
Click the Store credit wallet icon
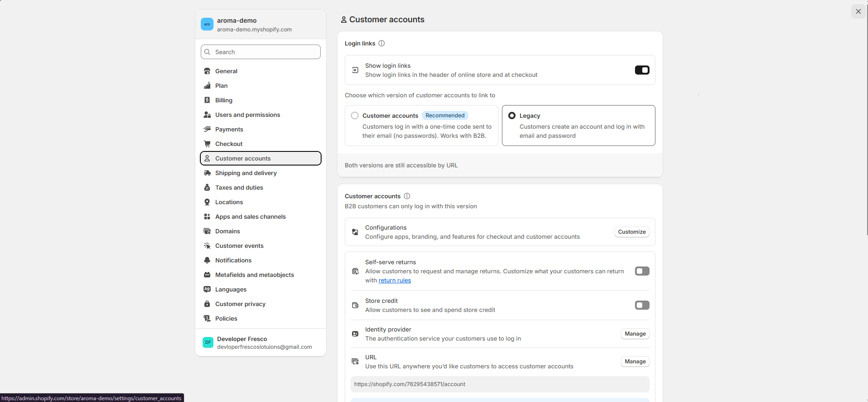tap(355, 305)
